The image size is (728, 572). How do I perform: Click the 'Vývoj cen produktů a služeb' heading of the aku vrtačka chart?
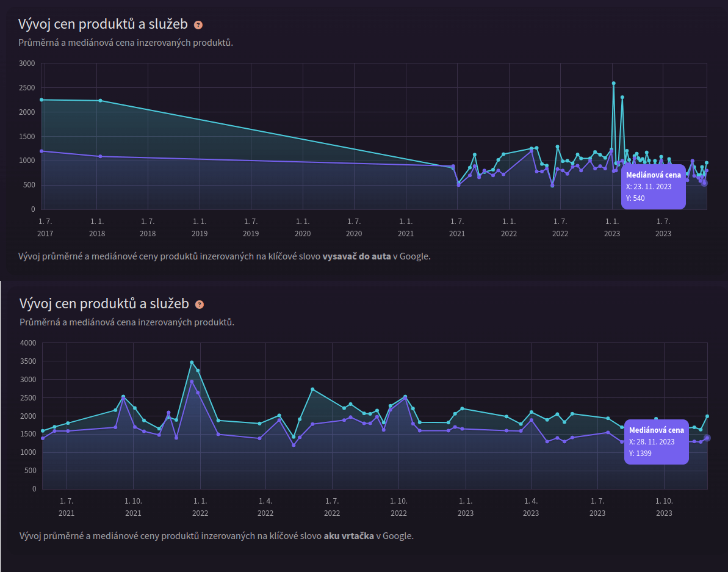point(104,303)
